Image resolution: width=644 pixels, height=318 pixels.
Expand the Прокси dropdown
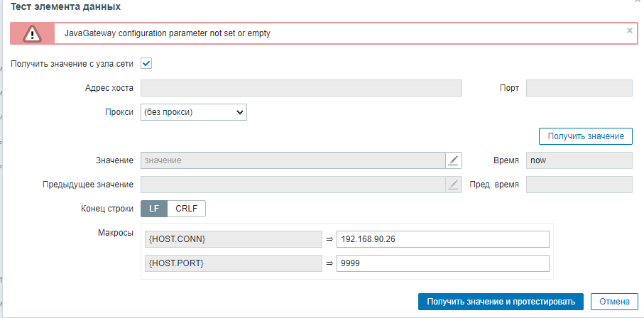(x=194, y=111)
